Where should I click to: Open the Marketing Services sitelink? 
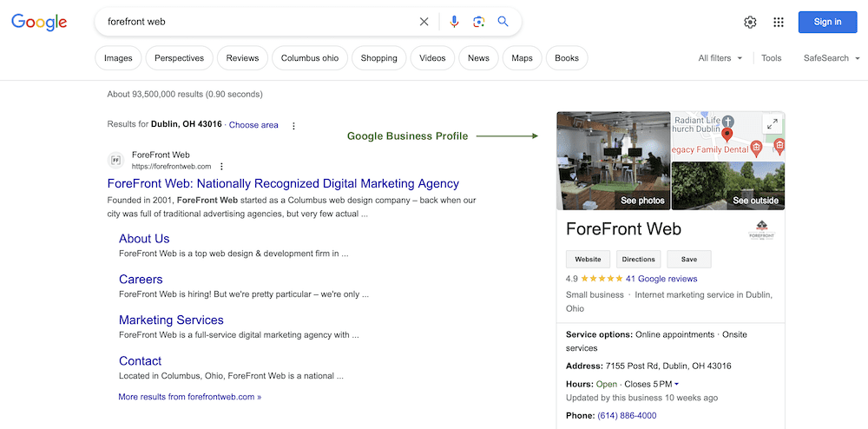click(x=171, y=320)
